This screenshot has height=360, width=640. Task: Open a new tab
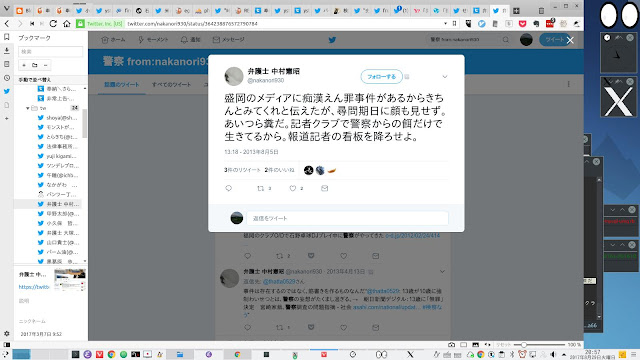coord(516,11)
